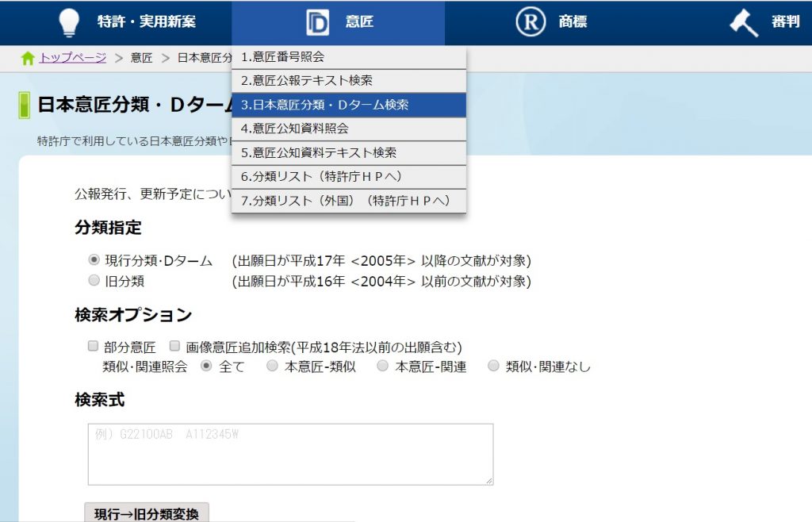
Task: Check 画像意匠追加検索 option
Action: click(x=173, y=346)
